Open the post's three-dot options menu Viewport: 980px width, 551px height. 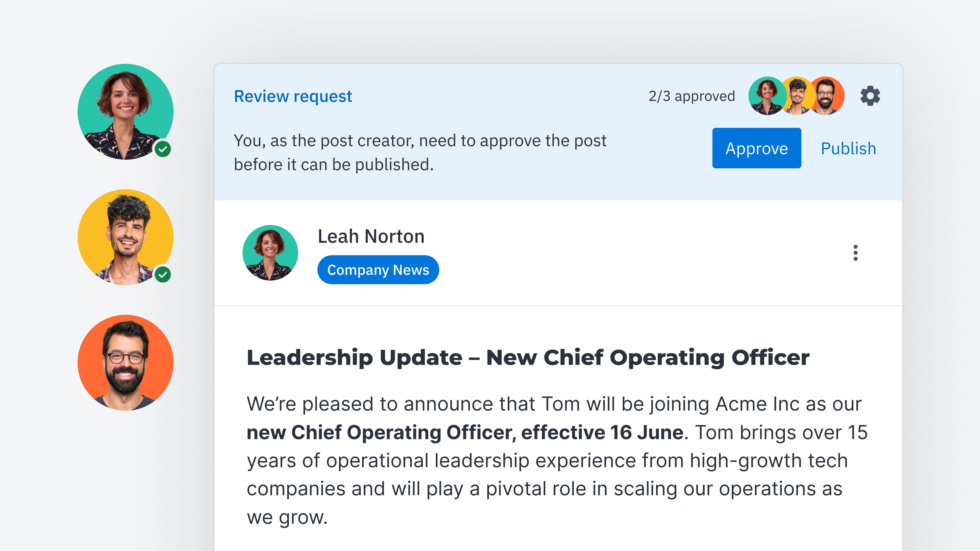tap(855, 253)
